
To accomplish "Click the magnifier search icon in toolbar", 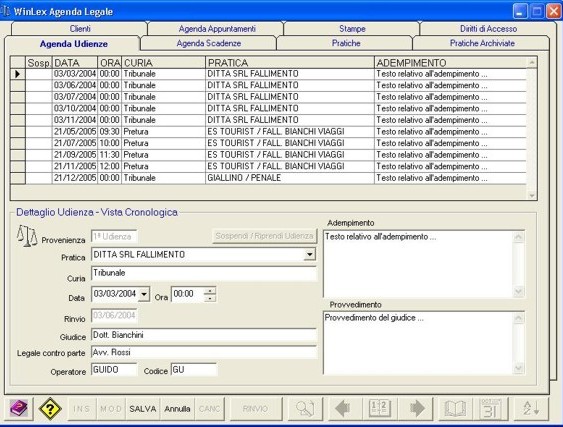I will 305,409.
